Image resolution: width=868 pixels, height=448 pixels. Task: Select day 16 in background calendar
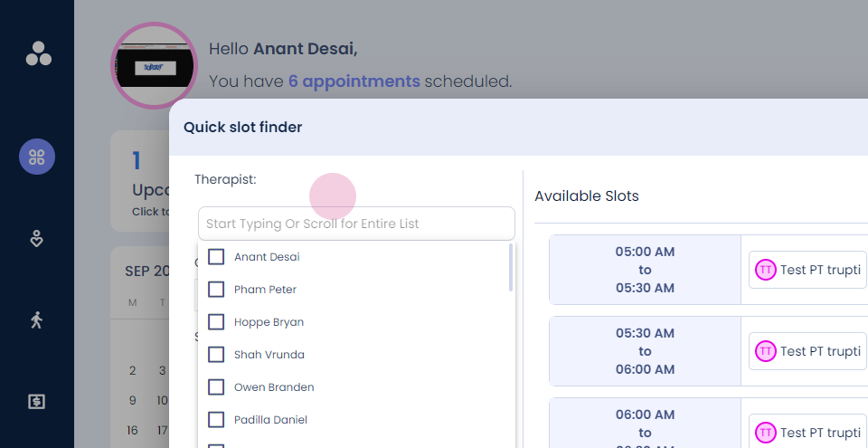(132, 430)
